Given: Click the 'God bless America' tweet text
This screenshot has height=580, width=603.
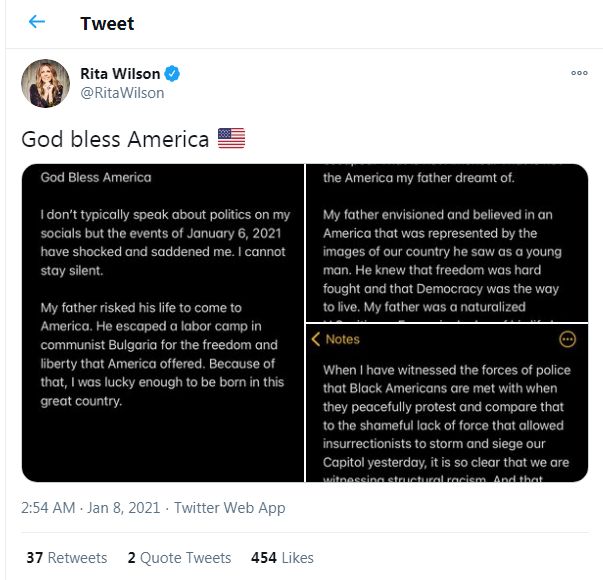Looking at the screenshot, I should click(115, 139).
